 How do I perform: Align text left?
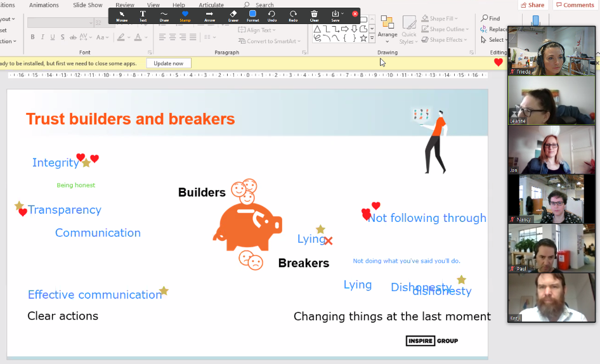(x=162, y=37)
